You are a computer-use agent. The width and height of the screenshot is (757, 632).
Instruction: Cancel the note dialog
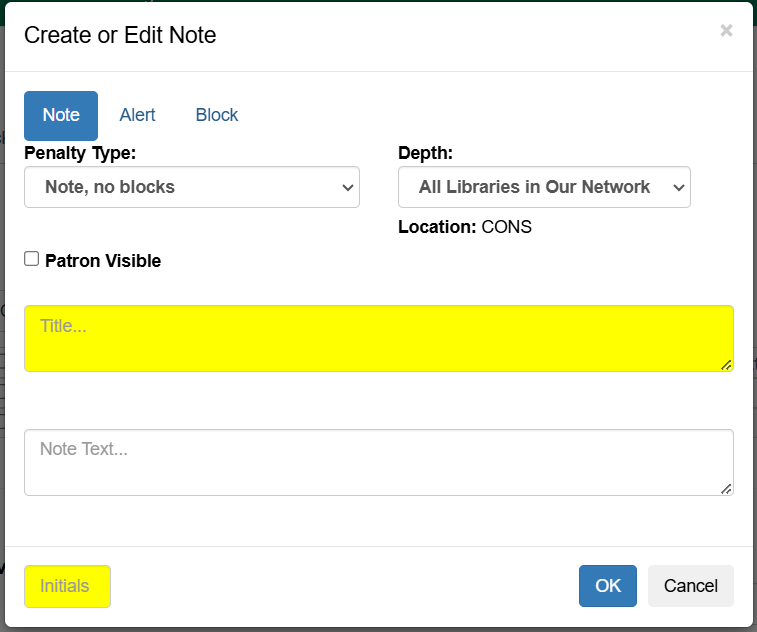pos(690,586)
